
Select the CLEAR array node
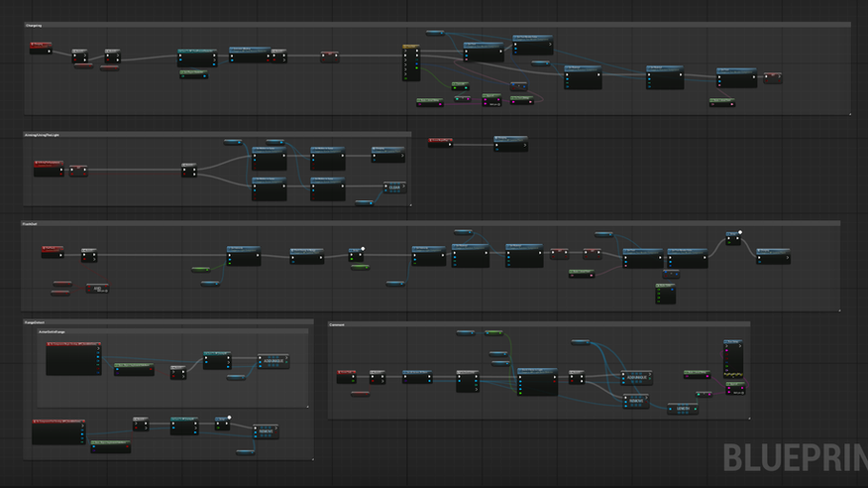coord(394,187)
